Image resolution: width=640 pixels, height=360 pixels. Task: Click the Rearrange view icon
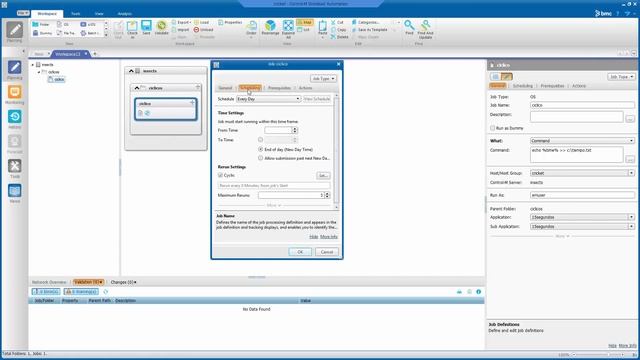(x=270, y=28)
